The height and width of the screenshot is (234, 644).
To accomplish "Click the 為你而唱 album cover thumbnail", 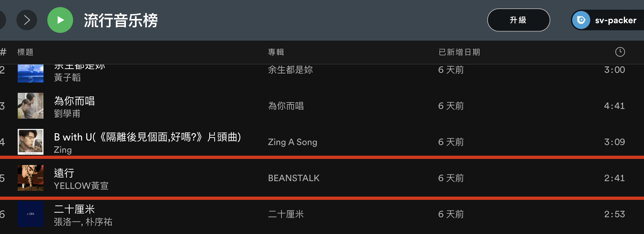I will coord(31,106).
